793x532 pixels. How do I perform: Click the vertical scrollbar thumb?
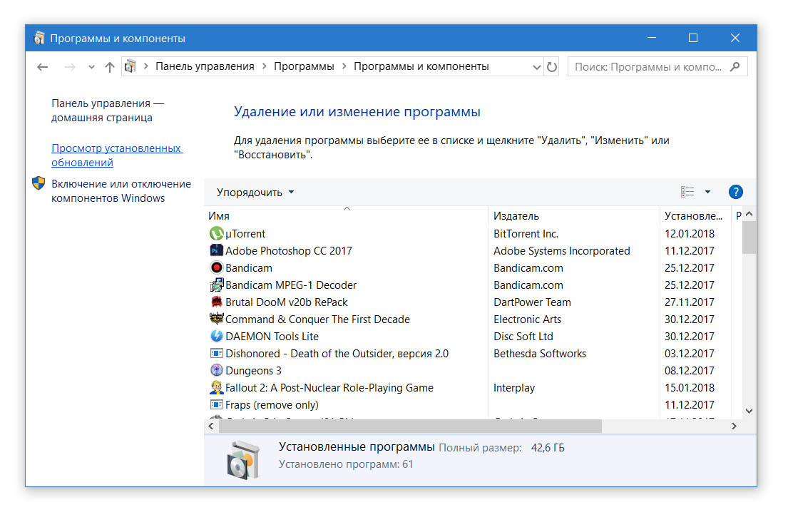click(749, 237)
